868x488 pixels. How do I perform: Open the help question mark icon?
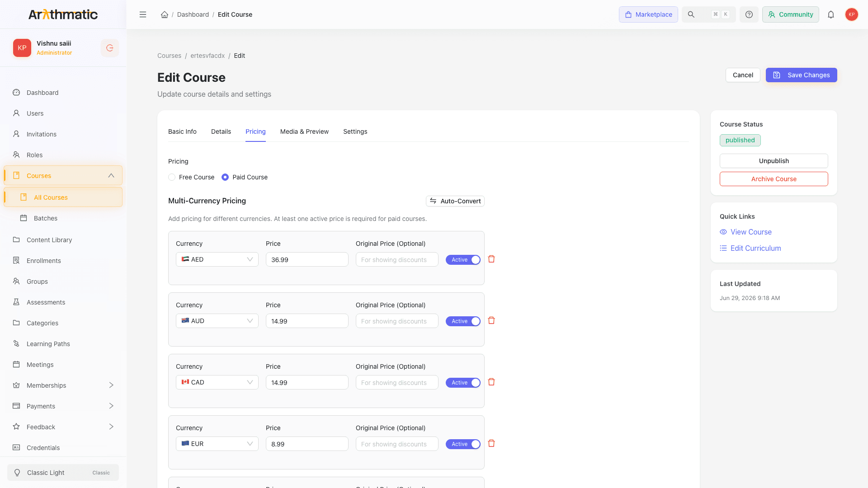click(x=749, y=14)
